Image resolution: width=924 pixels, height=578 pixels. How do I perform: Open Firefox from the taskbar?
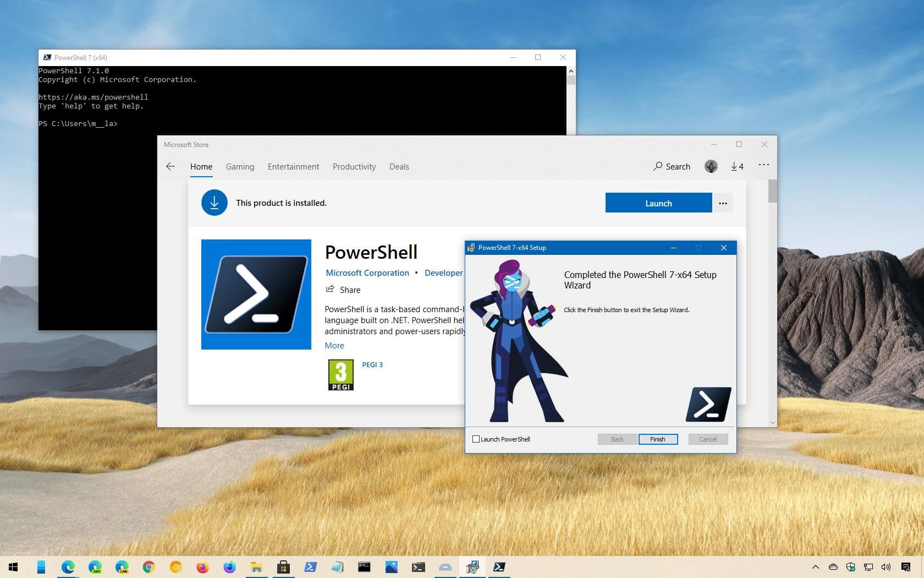(x=202, y=567)
